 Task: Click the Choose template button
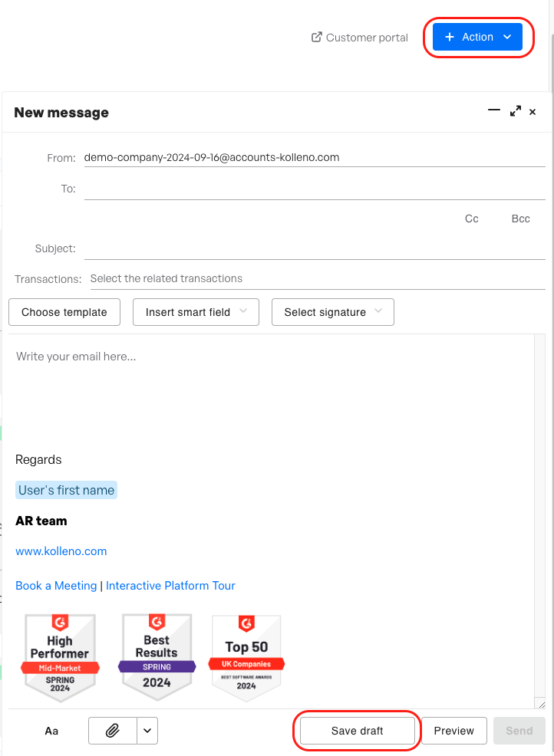[x=64, y=312]
